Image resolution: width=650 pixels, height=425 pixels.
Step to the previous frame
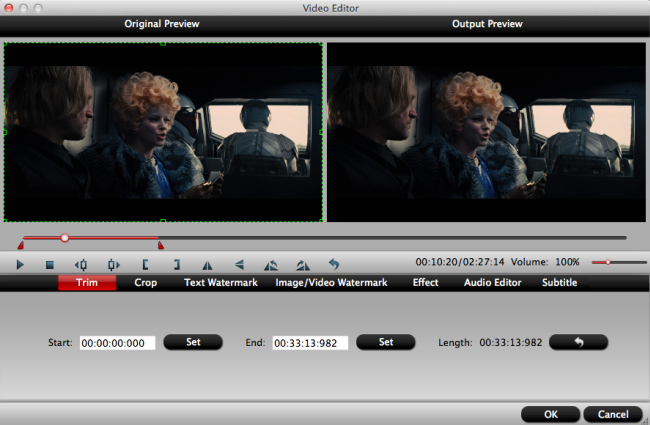[81, 265]
